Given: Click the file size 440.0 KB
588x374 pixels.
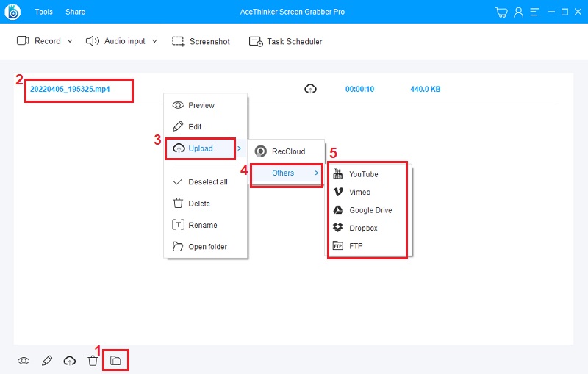Looking at the screenshot, I should click(x=426, y=89).
